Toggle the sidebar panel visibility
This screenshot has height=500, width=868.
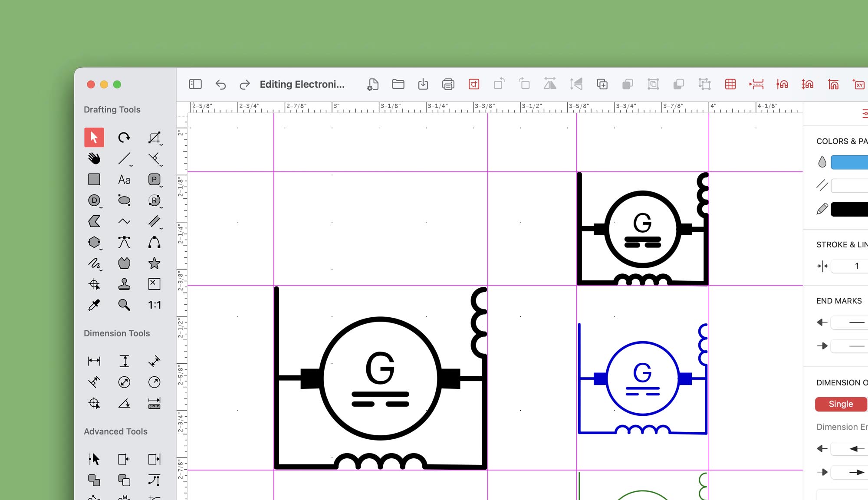pyautogui.click(x=195, y=84)
